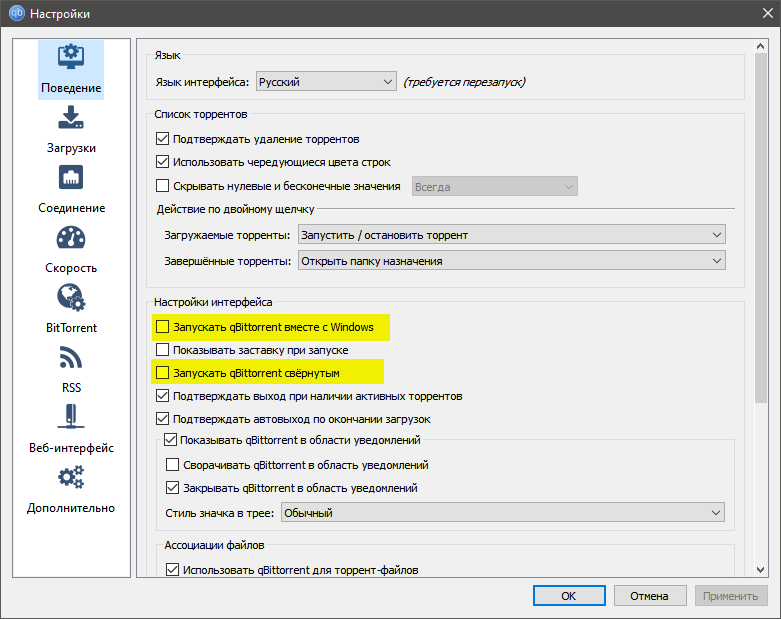Switch to the Дополнительно tab label

coord(71,508)
